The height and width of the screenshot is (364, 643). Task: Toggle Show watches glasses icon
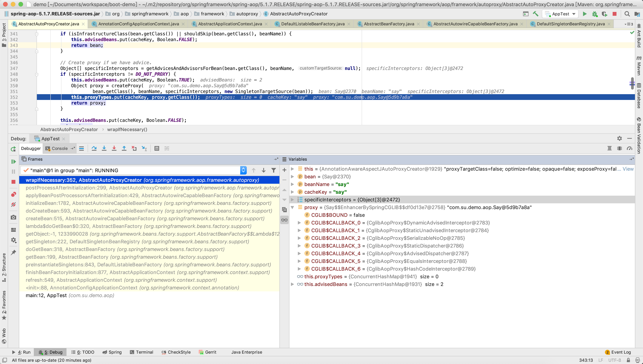[x=284, y=220]
